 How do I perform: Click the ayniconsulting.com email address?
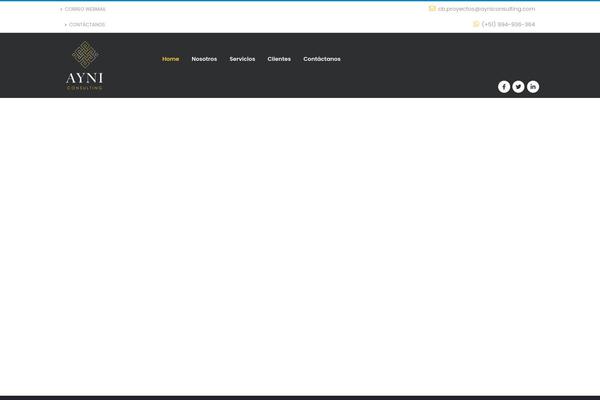tap(486, 9)
